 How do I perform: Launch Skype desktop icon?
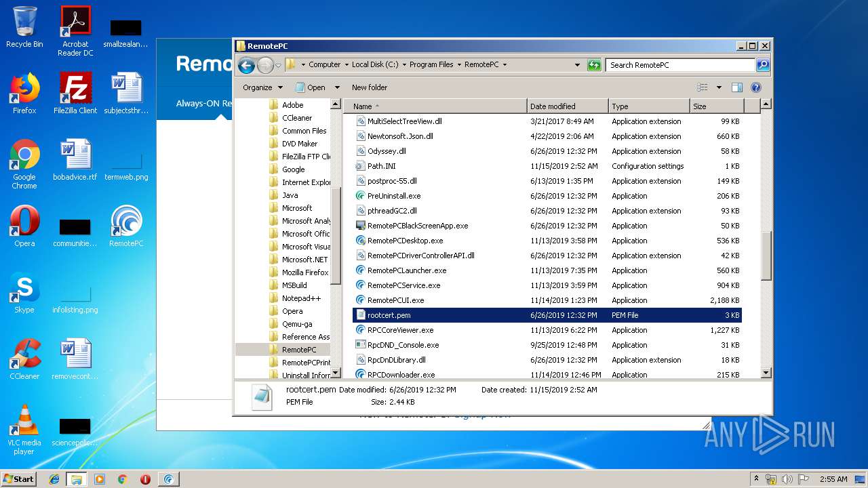[24, 293]
